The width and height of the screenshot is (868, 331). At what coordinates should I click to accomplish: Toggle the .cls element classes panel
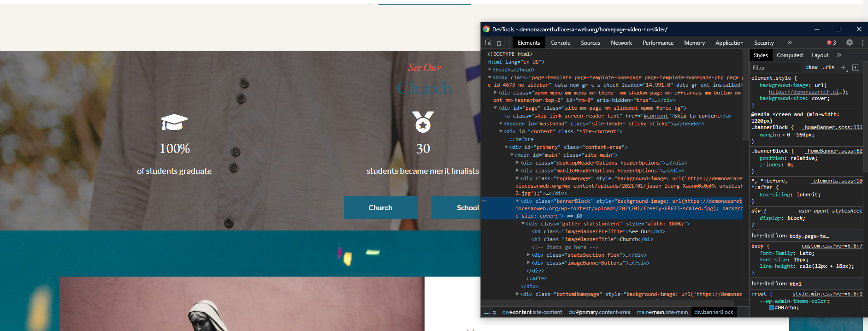click(x=828, y=68)
